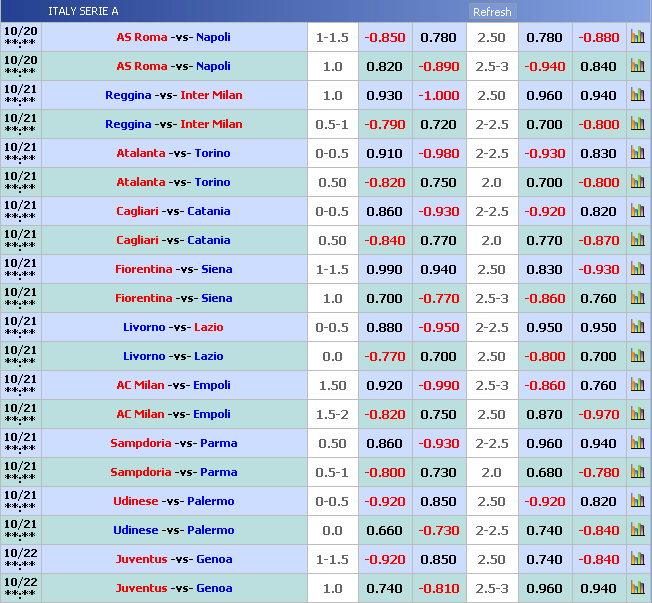Viewport: 652px width, 603px height.
Task: Open chart icon for Juventus-Genoa 1.0 handicap row
Action: point(637,589)
